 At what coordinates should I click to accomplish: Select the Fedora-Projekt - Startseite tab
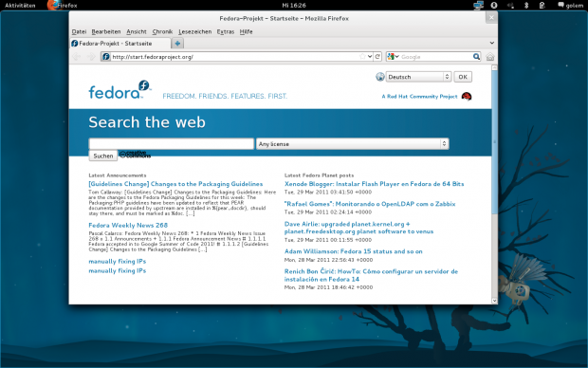(120, 43)
